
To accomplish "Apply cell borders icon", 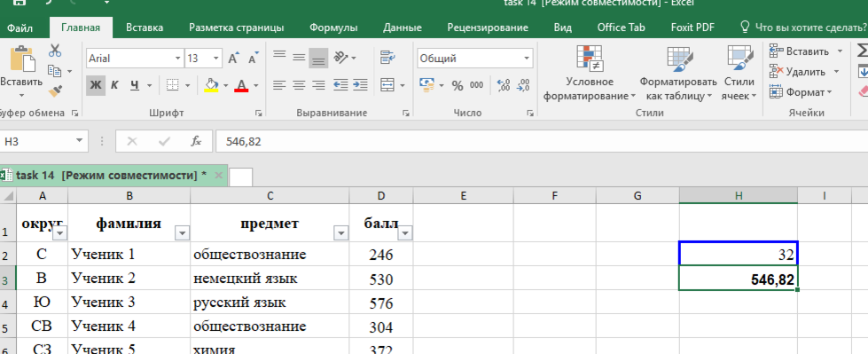I will (x=173, y=85).
